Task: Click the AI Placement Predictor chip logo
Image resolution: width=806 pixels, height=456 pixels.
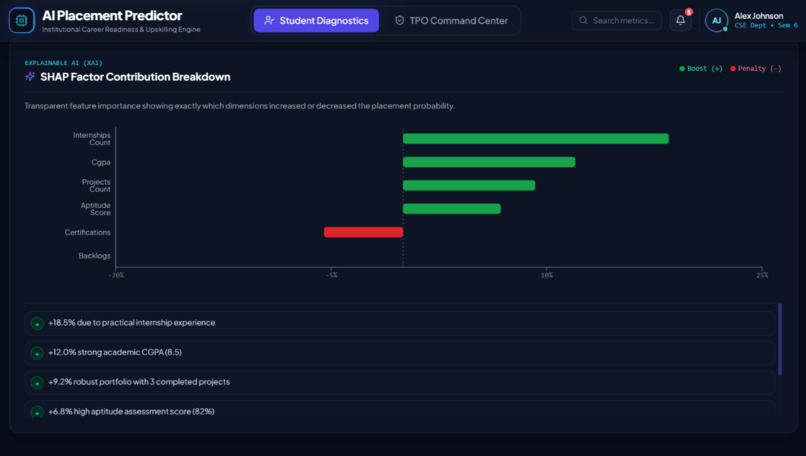Action: pos(22,21)
